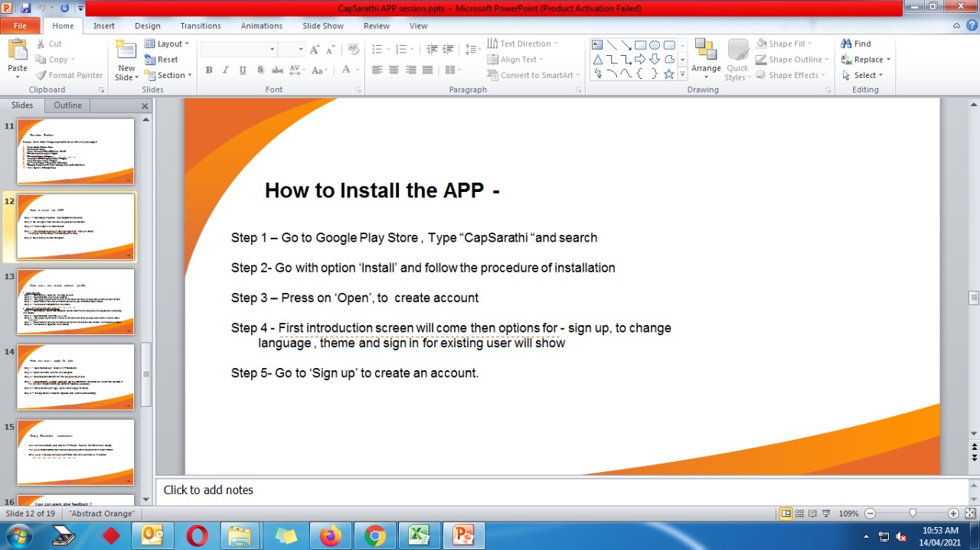This screenshot has width=980, height=550.
Task: Open the line spacing options
Action: (x=472, y=49)
